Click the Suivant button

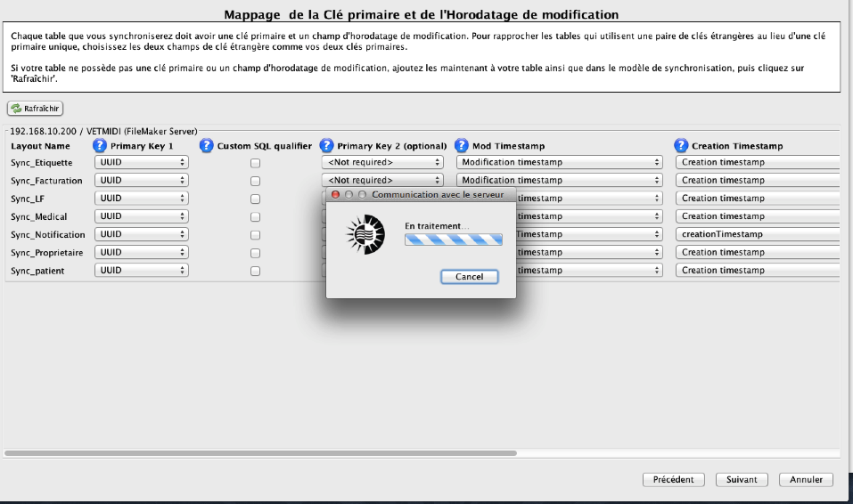(742, 479)
